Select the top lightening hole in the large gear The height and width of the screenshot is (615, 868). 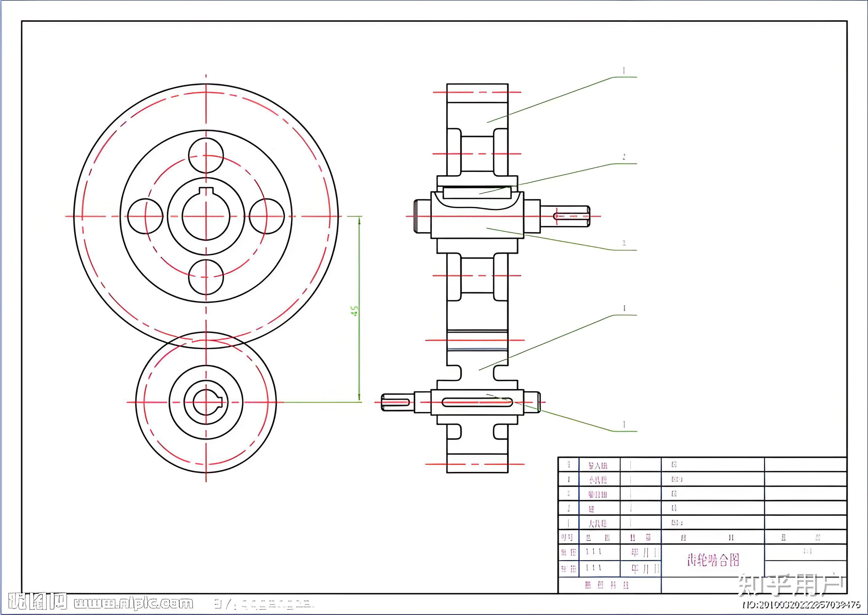[x=206, y=156]
